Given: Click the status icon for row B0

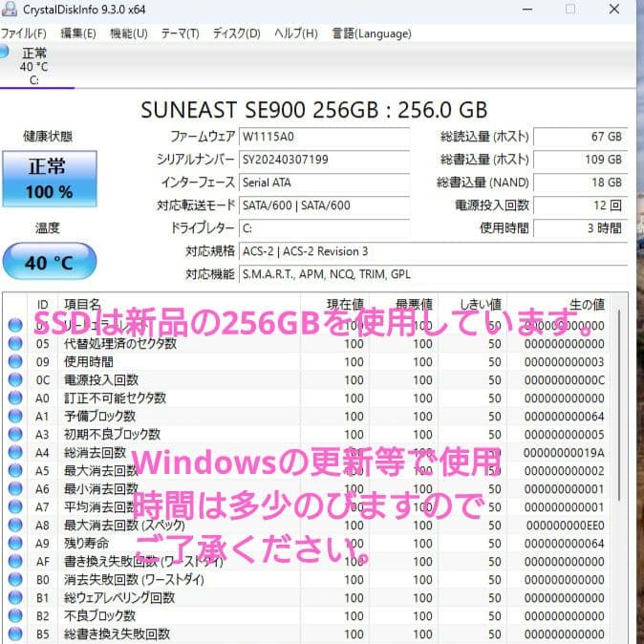Looking at the screenshot, I should 15,579.
